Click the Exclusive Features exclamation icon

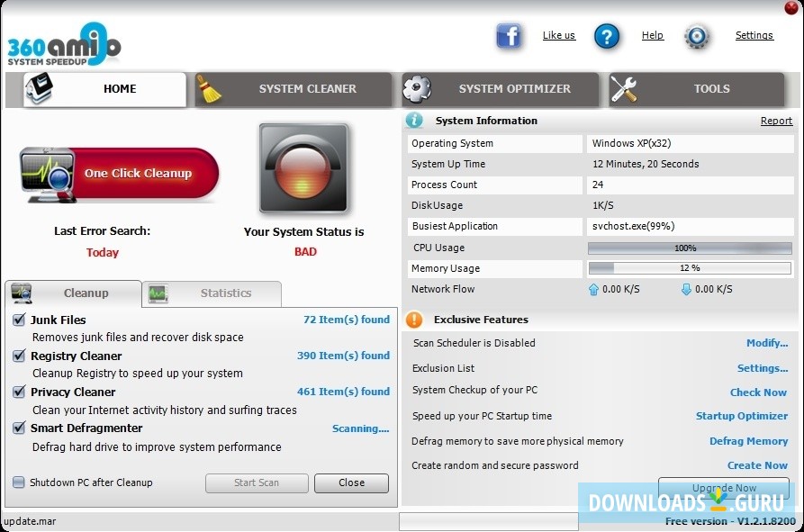[x=414, y=320]
